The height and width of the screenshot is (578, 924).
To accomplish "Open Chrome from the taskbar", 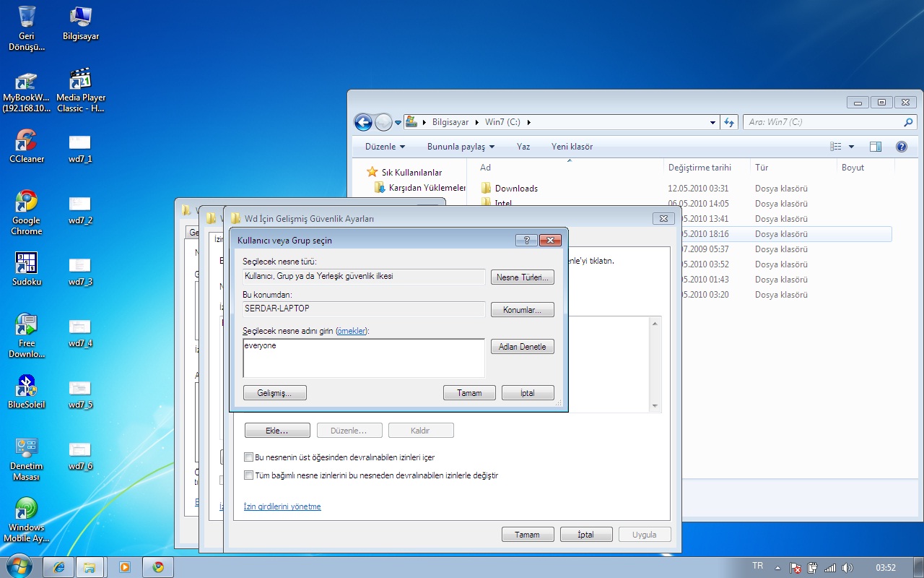I will [158, 567].
